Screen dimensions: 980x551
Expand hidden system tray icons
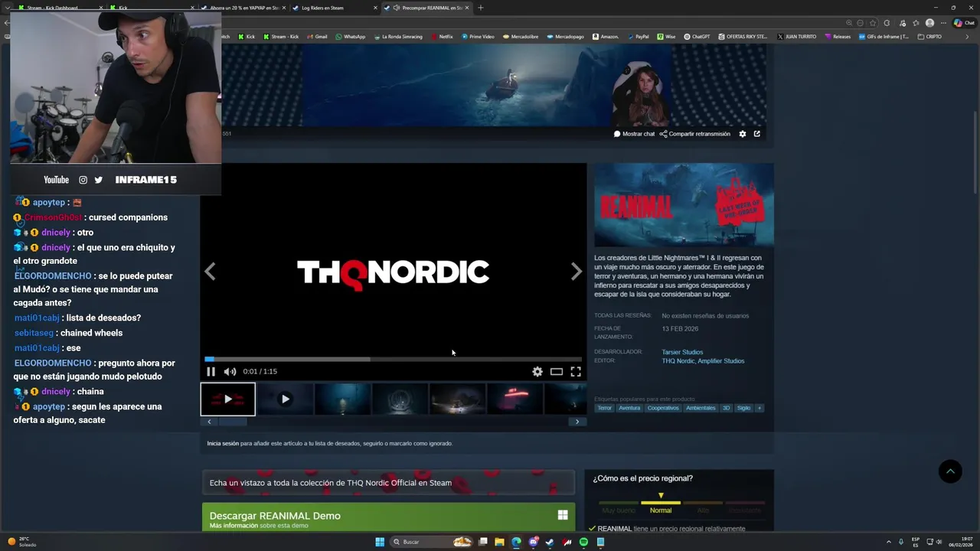coord(889,542)
